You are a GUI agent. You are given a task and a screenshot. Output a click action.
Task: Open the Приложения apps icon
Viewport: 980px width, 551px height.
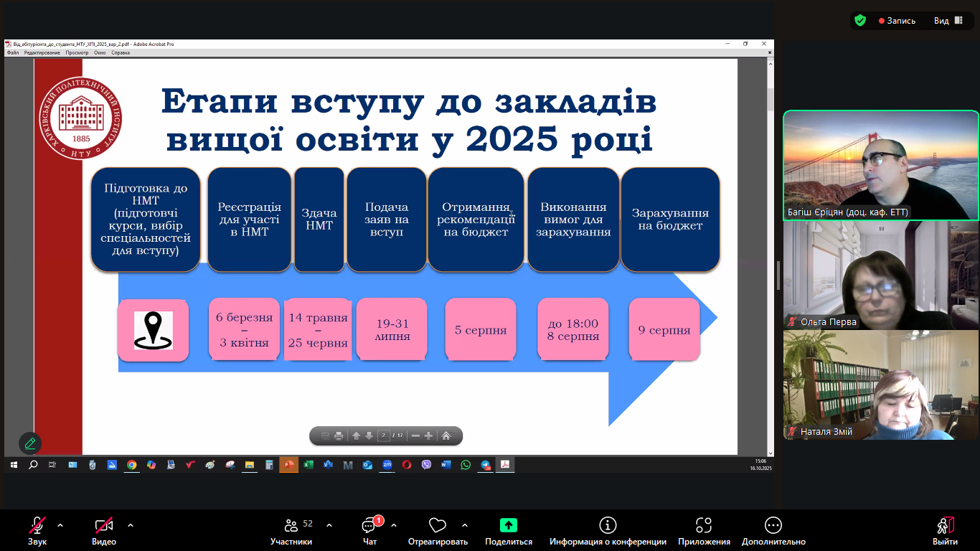click(704, 531)
